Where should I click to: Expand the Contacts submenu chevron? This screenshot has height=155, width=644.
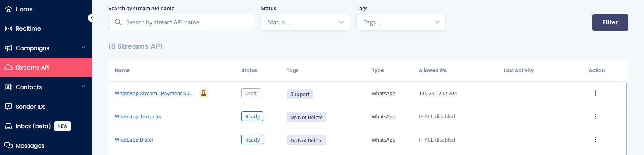[83, 87]
